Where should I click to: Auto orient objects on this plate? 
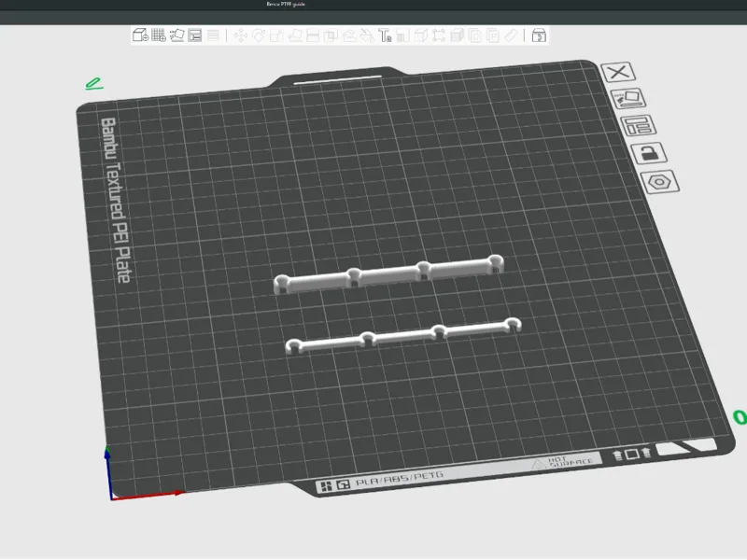[628, 99]
